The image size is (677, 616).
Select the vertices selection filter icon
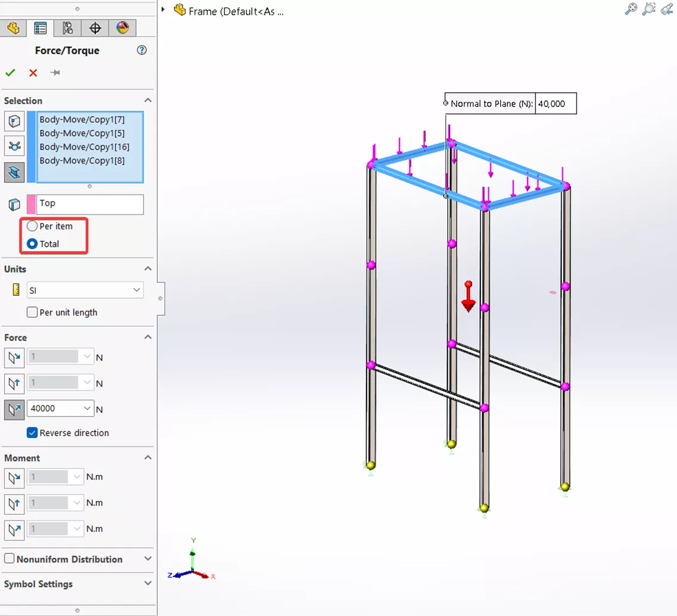(14, 121)
